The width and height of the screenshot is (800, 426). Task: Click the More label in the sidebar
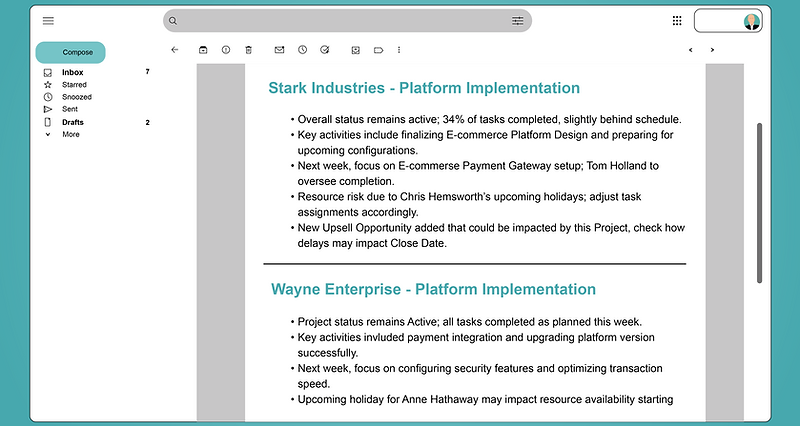point(71,135)
